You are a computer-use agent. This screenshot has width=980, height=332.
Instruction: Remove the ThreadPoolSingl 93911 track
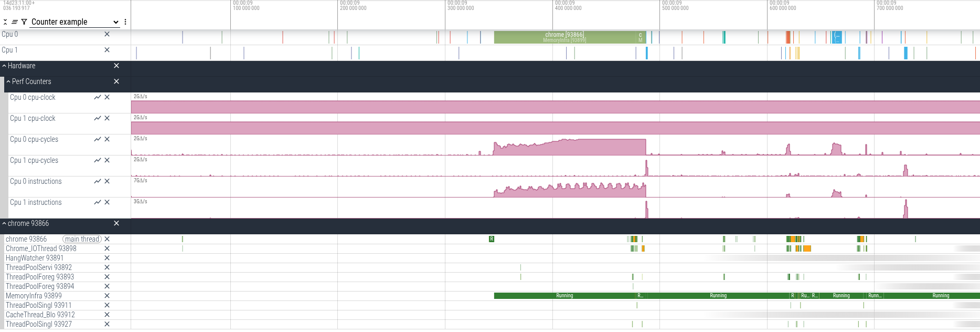tap(107, 305)
